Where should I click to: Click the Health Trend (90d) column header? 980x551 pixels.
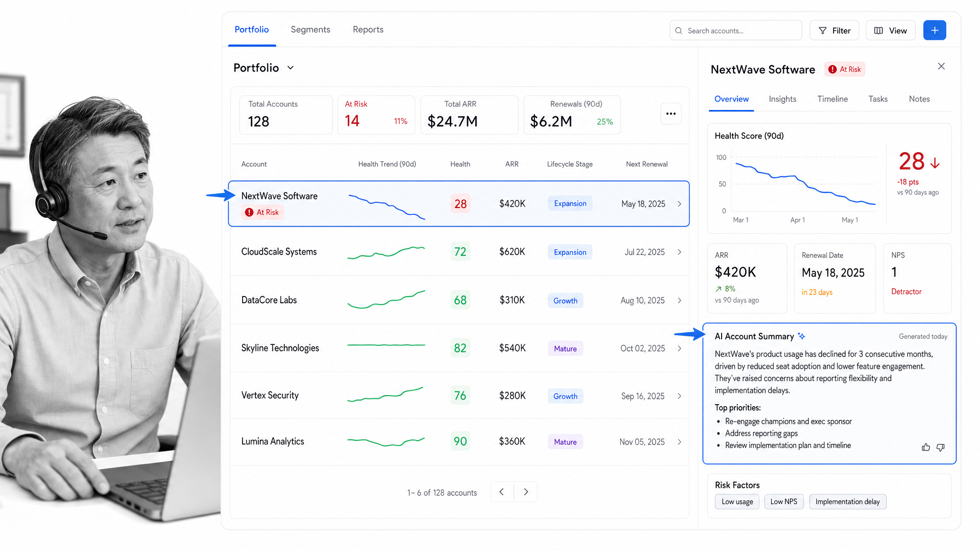point(387,164)
